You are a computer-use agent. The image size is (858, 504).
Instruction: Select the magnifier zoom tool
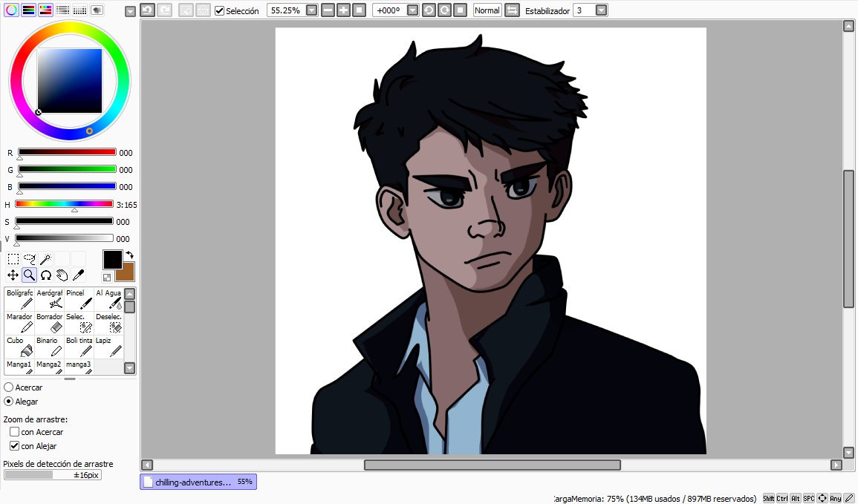(x=30, y=275)
